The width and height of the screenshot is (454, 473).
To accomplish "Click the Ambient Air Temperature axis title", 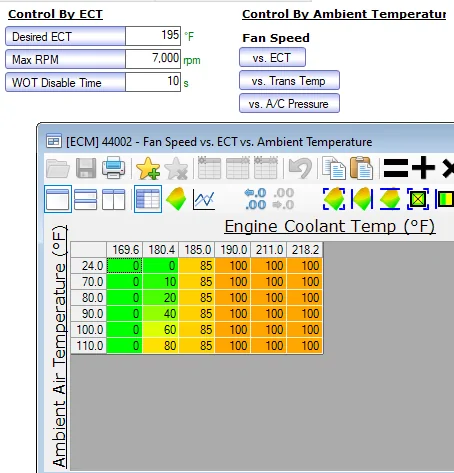I will [x=59, y=347].
